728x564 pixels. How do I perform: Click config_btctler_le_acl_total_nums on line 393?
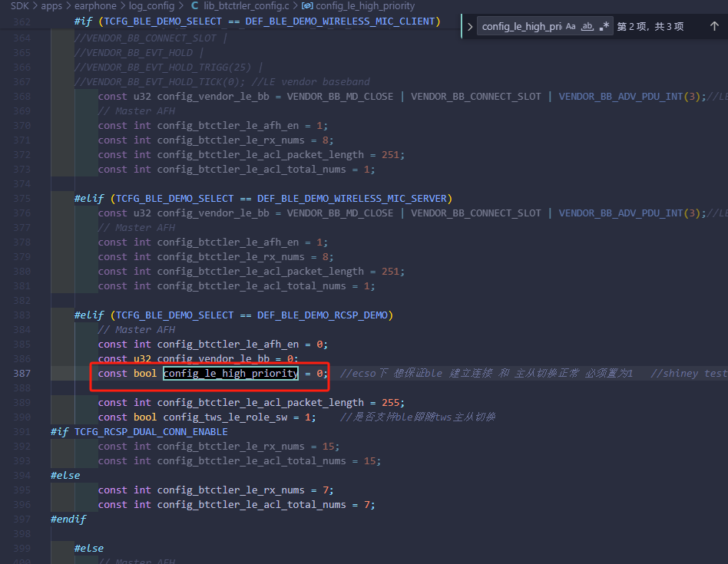tap(252, 461)
